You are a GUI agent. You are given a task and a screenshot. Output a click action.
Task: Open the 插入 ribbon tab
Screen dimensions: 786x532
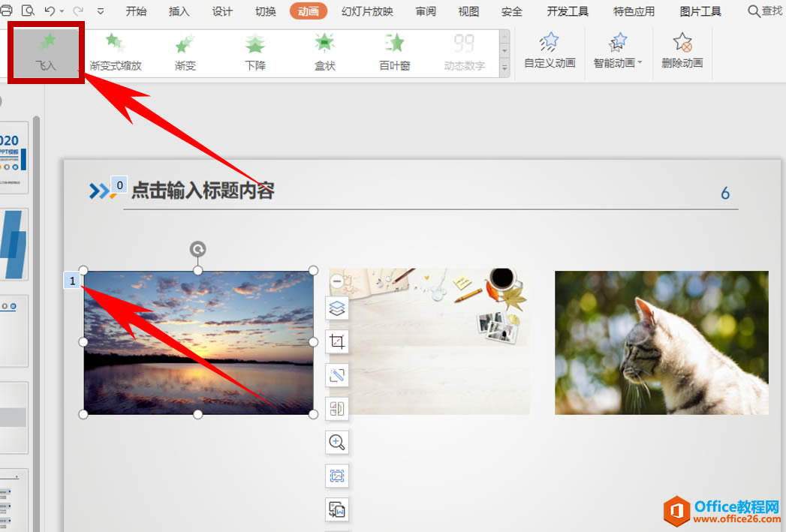click(179, 11)
